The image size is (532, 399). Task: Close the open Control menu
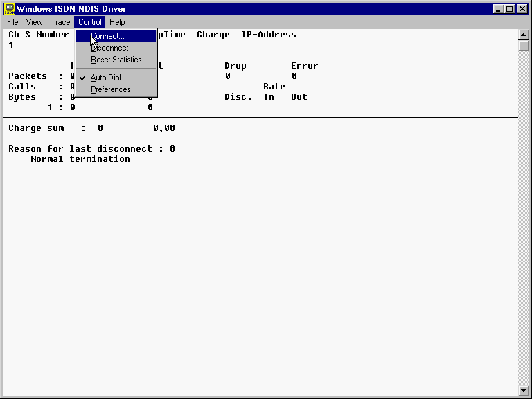click(90, 22)
